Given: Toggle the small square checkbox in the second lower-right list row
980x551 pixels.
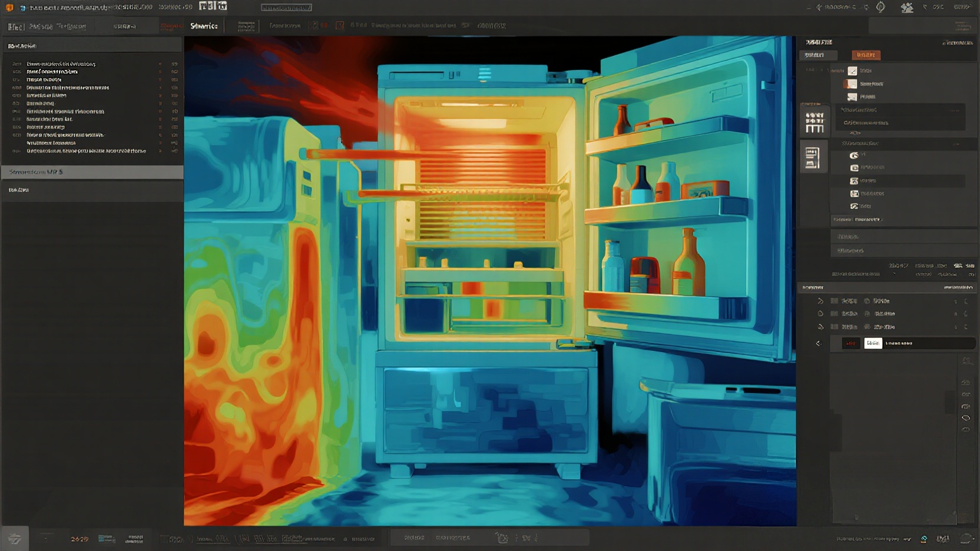Looking at the screenshot, I should pyautogui.click(x=834, y=314).
